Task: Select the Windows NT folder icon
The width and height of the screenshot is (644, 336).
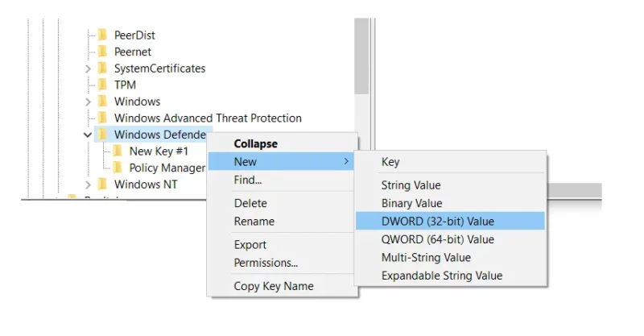Action: tap(102, 184)
